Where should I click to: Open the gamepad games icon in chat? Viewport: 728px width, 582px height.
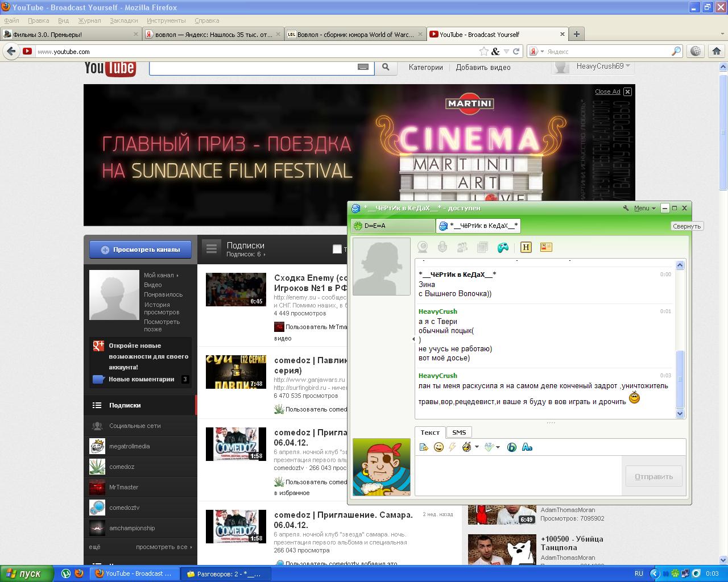pyautogui.click(x=503, y=247)
